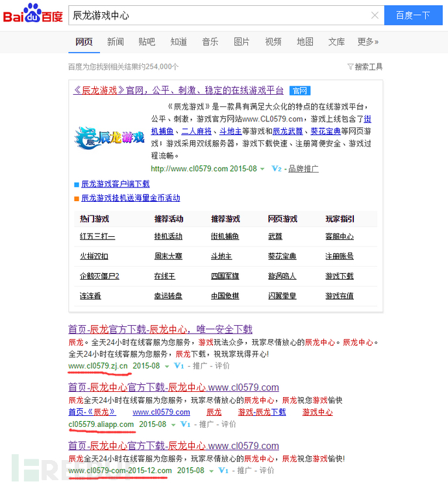448x486 pixels.
Task: Open 在线王 link
Action: tap(165, 276)
